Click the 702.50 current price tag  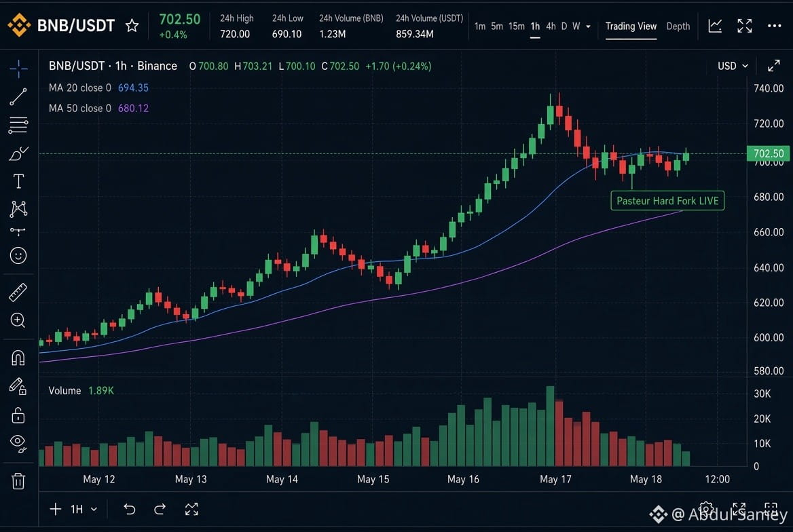769,154
